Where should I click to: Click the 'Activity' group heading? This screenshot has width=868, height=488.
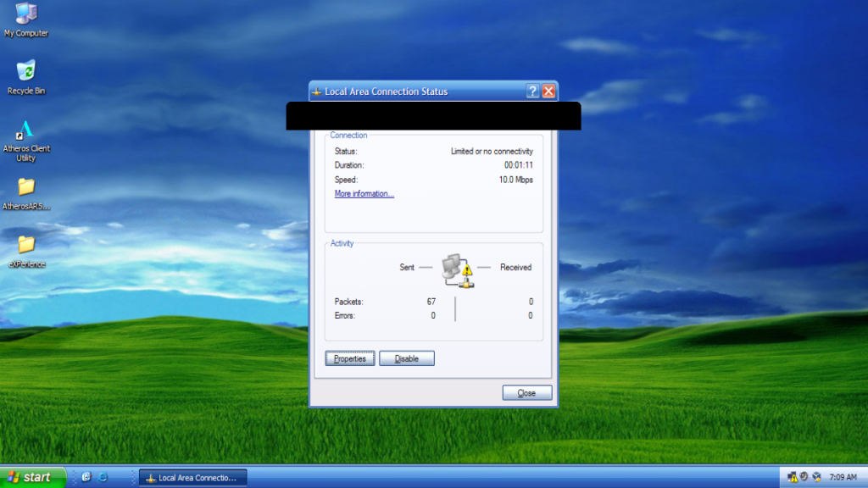pyautogui.click(x=342, y=243)
